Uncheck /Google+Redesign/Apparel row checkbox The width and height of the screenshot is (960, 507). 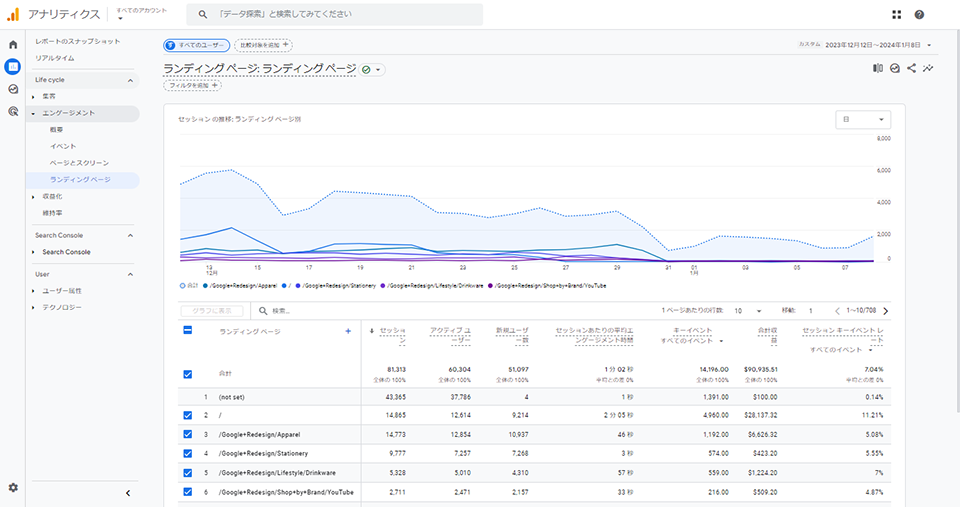coord(187,434)
